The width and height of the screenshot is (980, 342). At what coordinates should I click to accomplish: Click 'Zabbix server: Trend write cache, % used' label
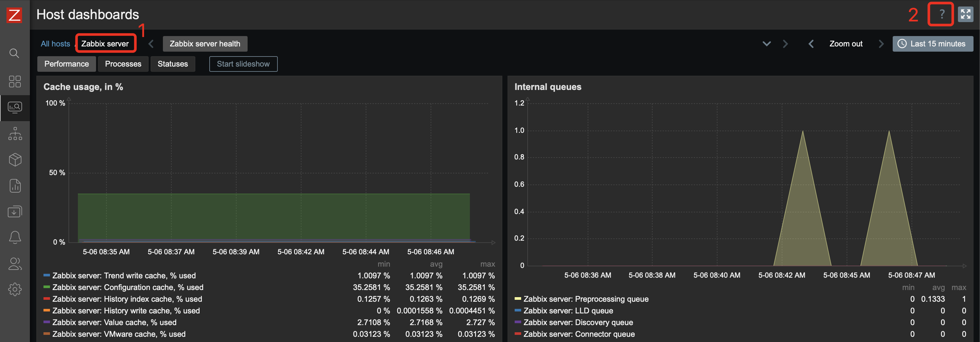[x=124, y=275]
